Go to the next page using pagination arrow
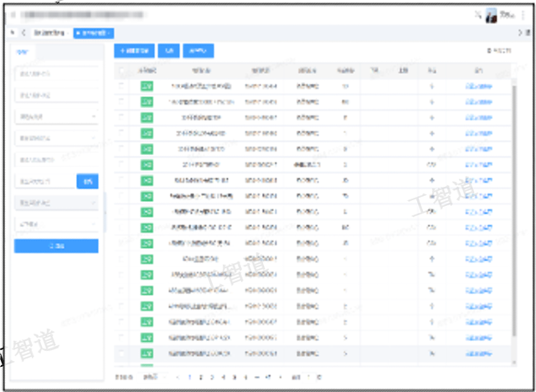Screen dimensions: 536x392 tap(280, 377)
